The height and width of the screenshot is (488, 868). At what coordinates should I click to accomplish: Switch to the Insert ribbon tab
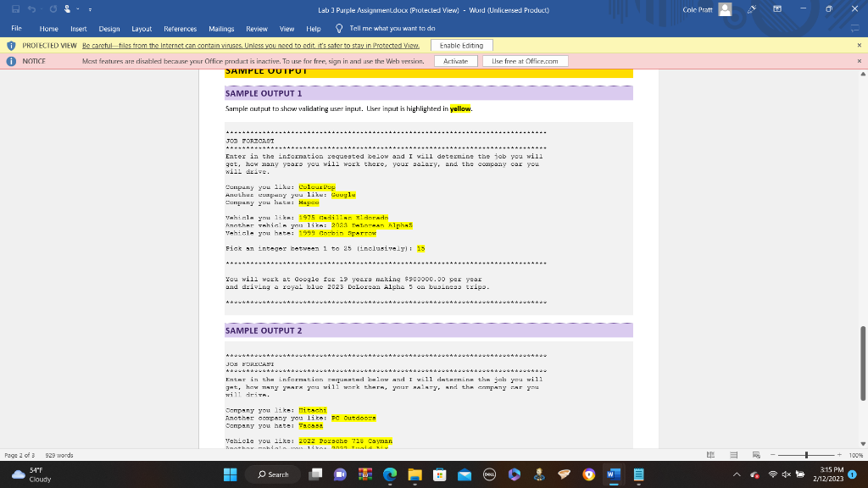(x=79, y=29)
